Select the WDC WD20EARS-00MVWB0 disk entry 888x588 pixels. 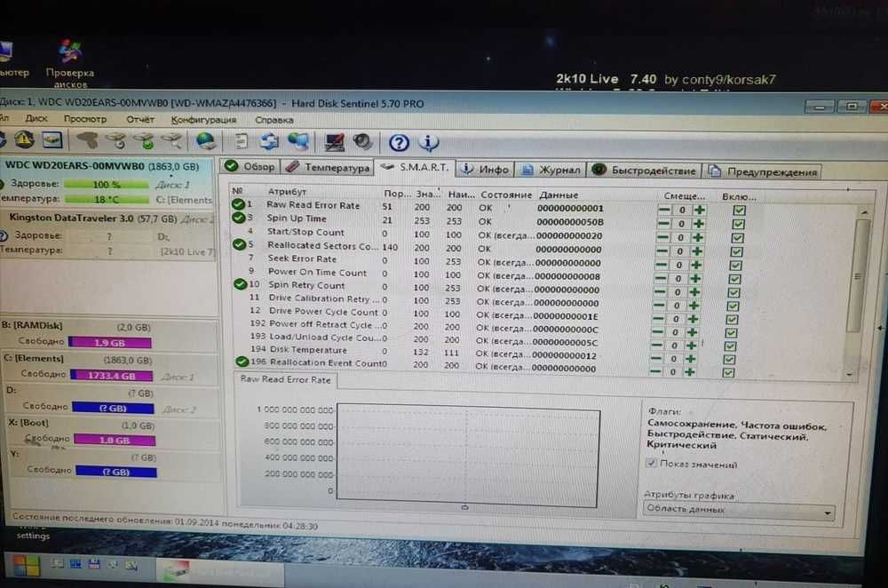pos(107,183)
